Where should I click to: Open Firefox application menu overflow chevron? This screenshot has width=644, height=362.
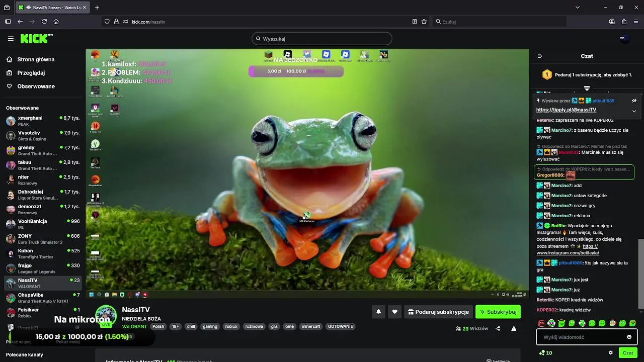point(636,22)
